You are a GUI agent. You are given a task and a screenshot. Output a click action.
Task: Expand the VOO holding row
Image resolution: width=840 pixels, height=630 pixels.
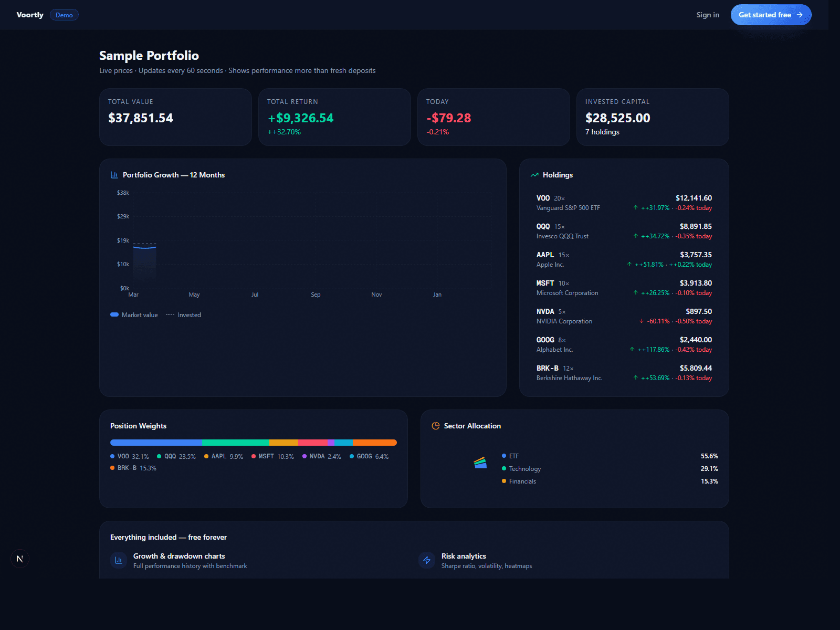pos(624,203)
